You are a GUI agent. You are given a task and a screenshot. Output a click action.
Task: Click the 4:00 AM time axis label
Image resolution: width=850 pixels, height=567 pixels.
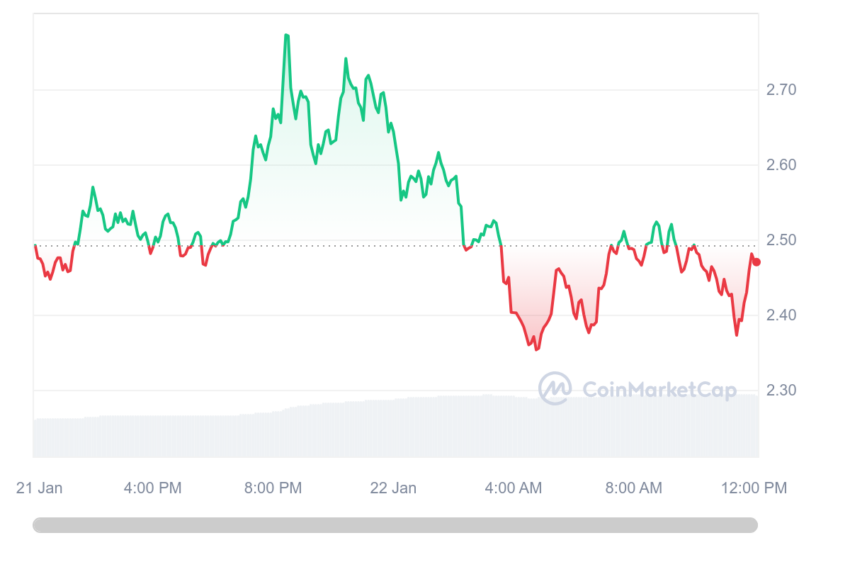(513, 488)
